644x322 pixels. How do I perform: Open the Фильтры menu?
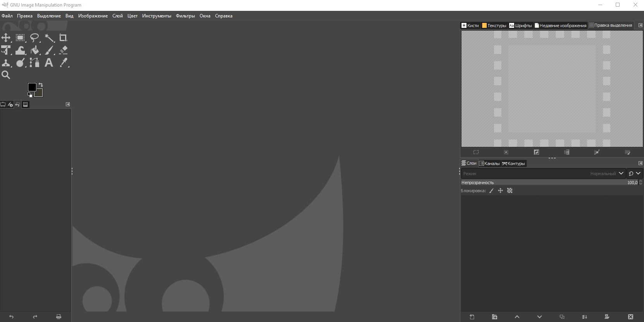[185, 16]
